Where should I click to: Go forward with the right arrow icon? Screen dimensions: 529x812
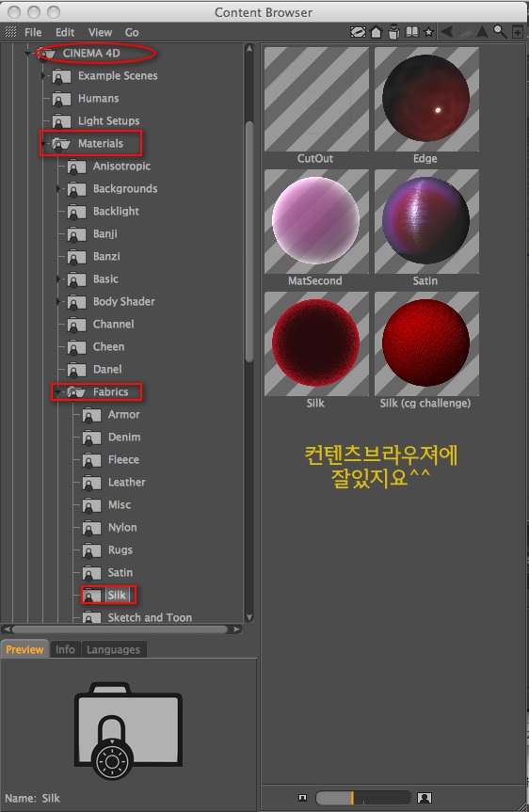point(464,32)
